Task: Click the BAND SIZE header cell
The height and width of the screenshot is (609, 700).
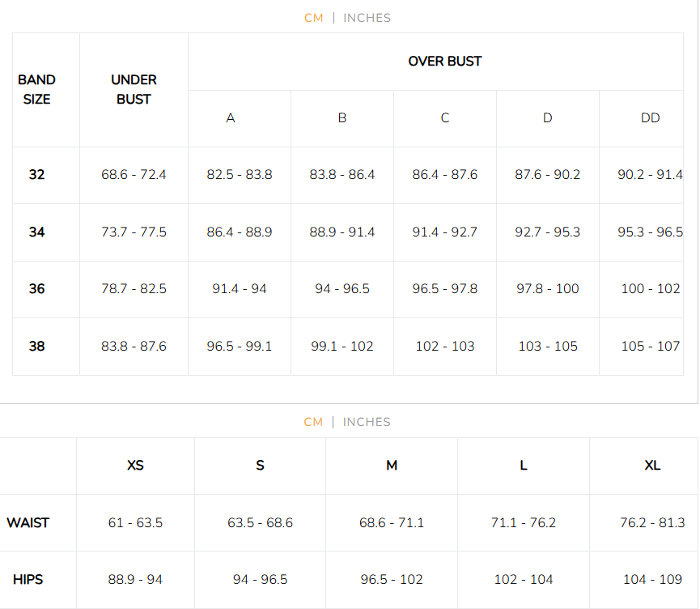Action: point(36,89)
